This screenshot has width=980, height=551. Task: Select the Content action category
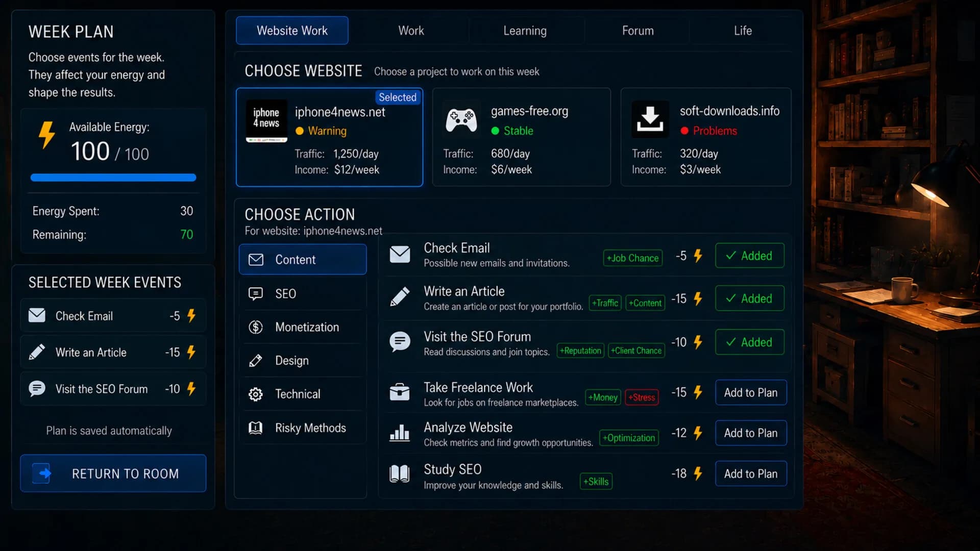click(303, 259)
